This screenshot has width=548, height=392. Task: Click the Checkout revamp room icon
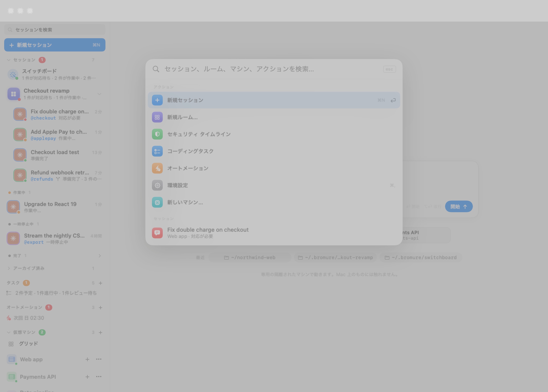click(x=13, y=94)
